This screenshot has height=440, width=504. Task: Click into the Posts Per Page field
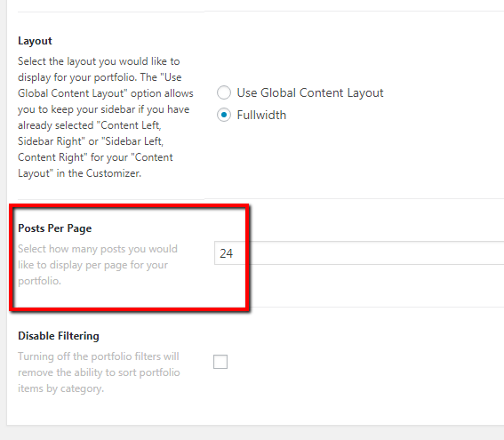(x=359, y=253)
